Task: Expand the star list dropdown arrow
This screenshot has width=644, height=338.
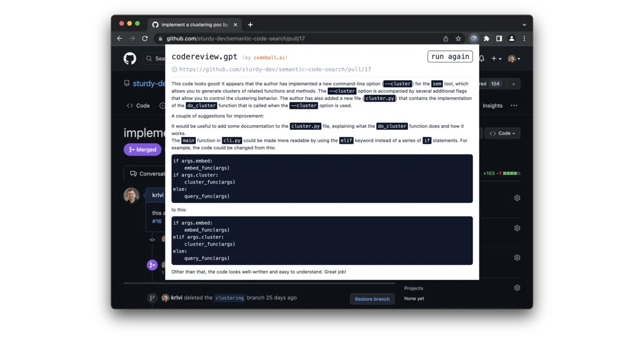Action: [514, 84]
